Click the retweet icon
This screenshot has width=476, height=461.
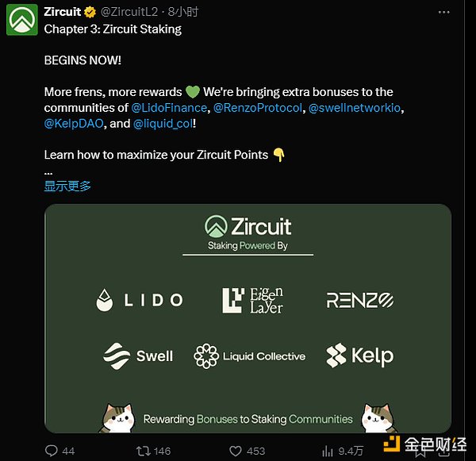(x=143, y=450)
